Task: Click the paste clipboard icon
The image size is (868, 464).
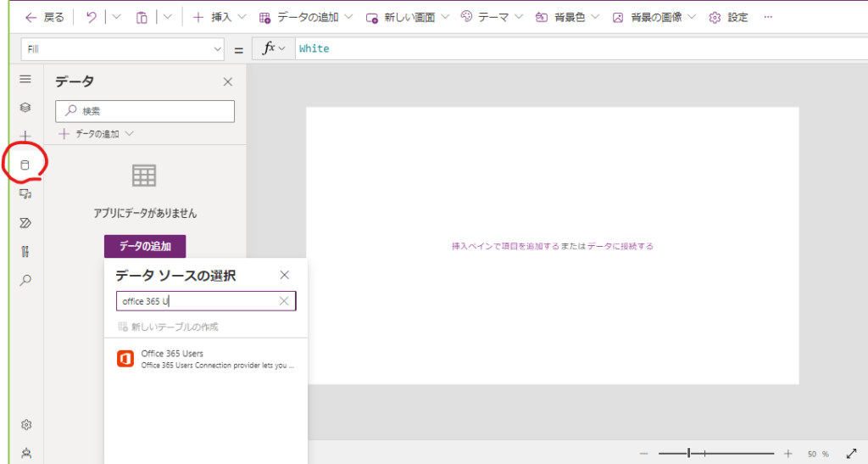Action: 142,18
